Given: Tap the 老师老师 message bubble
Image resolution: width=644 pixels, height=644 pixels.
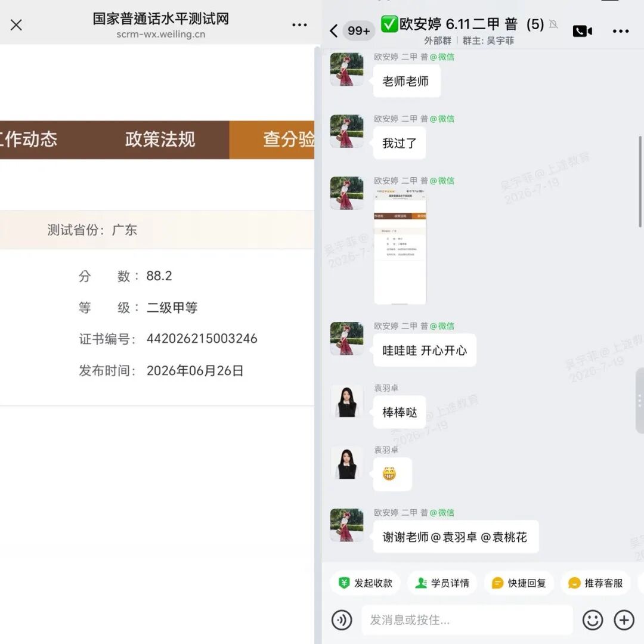Looking at the screenshot, I should click(407, 81).
